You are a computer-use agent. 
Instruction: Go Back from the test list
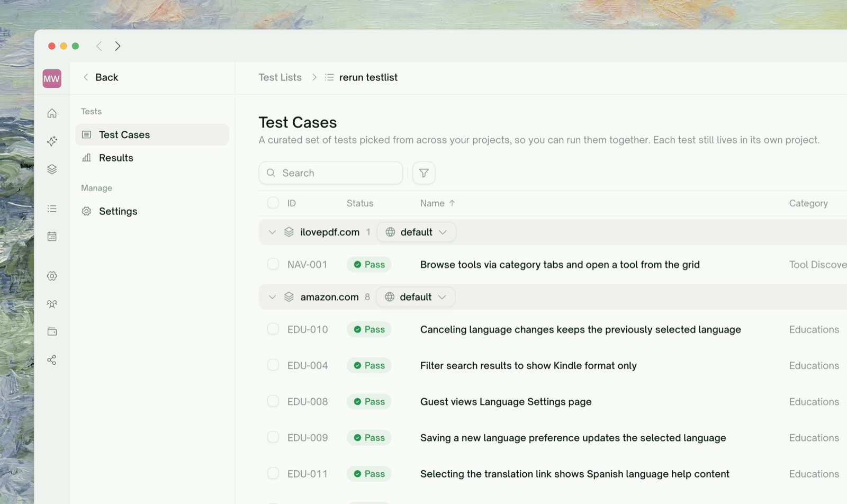101,77
